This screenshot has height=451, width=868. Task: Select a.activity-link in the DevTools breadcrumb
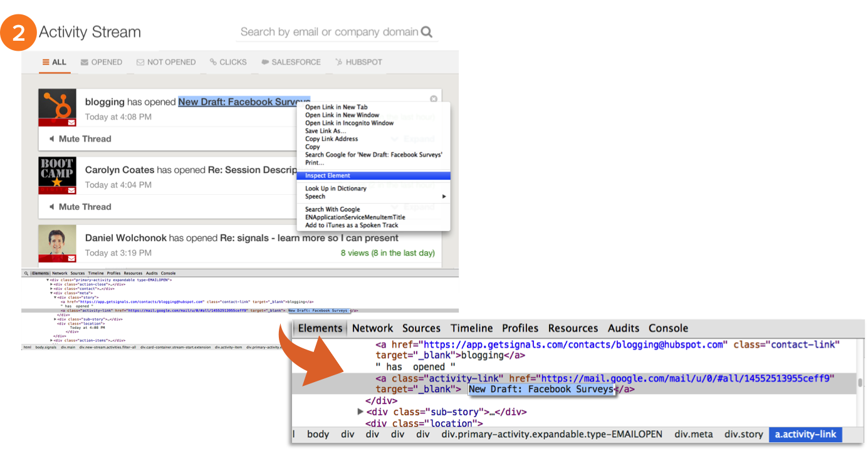[805, 434]
